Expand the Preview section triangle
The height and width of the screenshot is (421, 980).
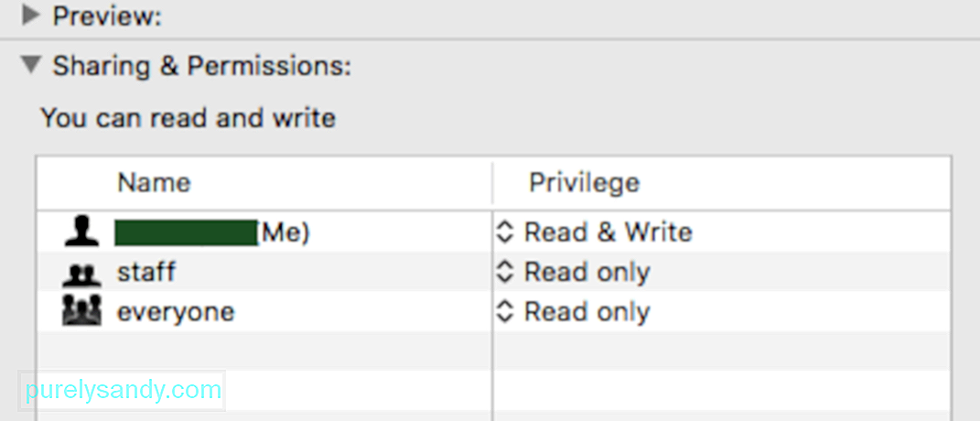tap(30, 16)
